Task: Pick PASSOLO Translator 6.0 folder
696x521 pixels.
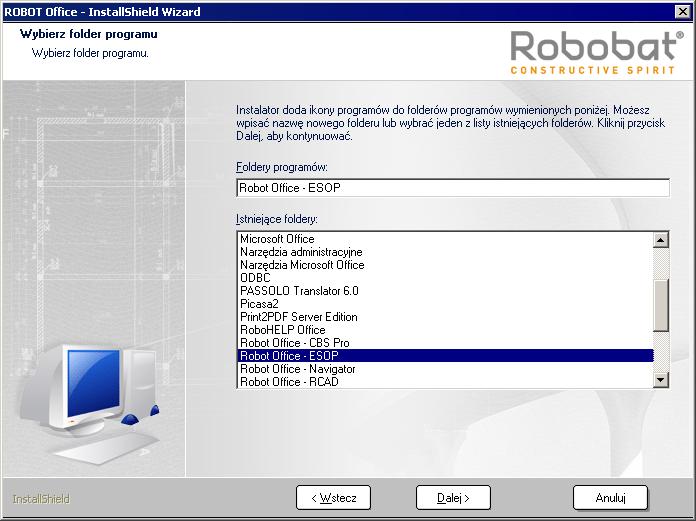Action: tap(446, 291)
